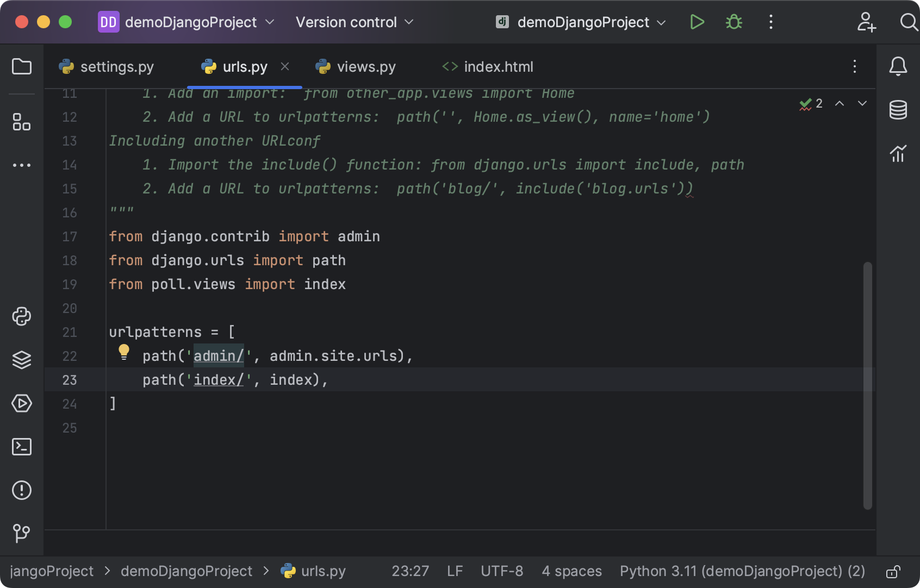Screen dimensions: 920x588
Task: Click the green Run button in toolbar
Action: (697, 22)
